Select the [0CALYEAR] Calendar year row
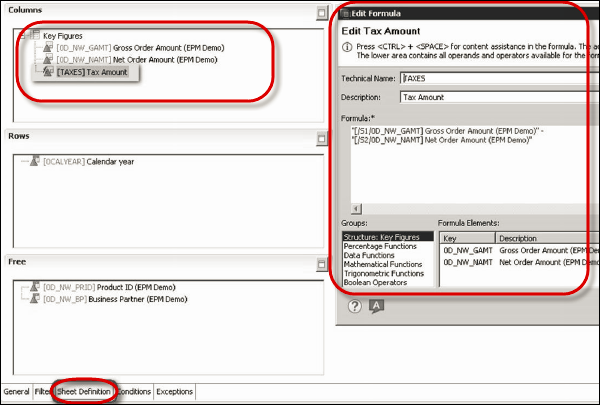600x405 pixels. [x=88, y=162]
